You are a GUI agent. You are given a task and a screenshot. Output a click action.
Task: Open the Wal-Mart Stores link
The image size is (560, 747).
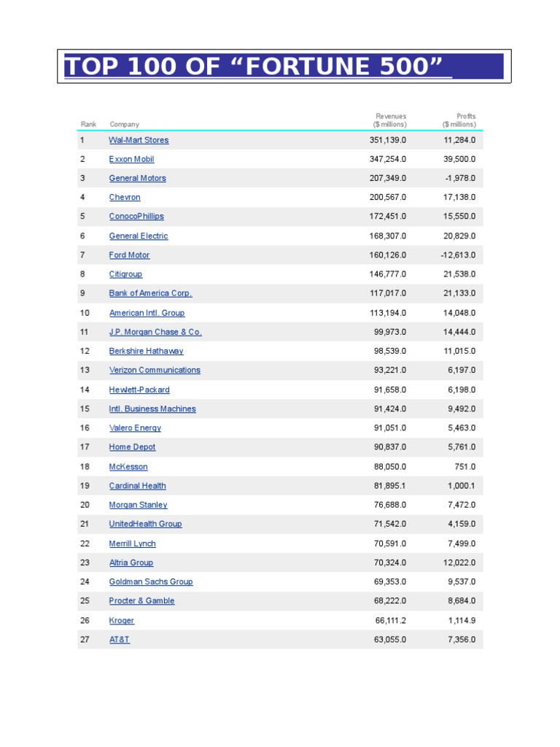tap(139, 140)
